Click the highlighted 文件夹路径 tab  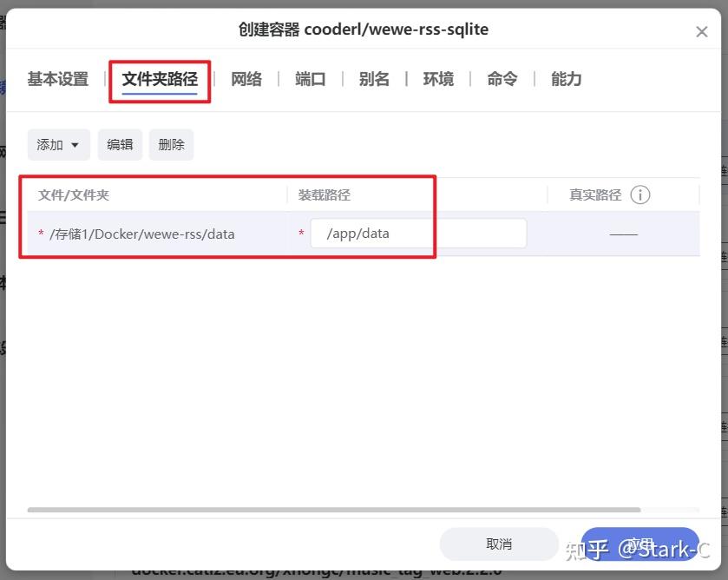(160, 79)
